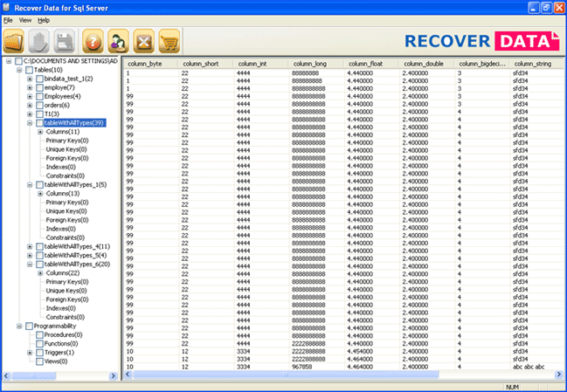Click the Recover Data logo

pyautogui.click(x=484, y=40)
